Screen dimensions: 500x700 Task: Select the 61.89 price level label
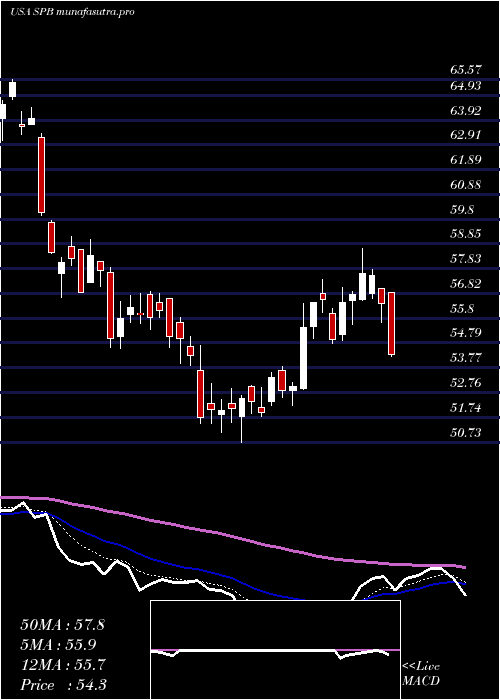466,159
